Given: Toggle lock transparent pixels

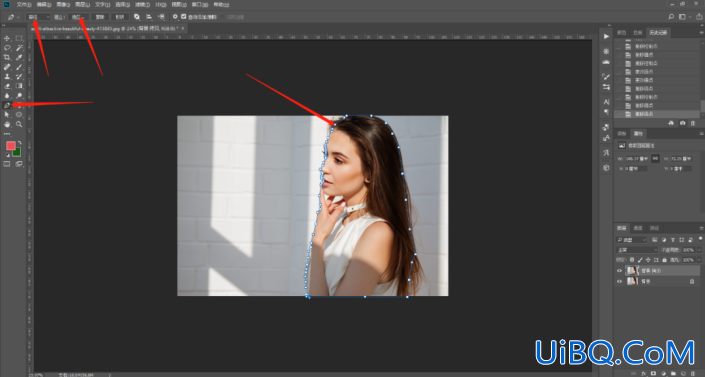Looking at the screenshot, I should coord(632,260).
